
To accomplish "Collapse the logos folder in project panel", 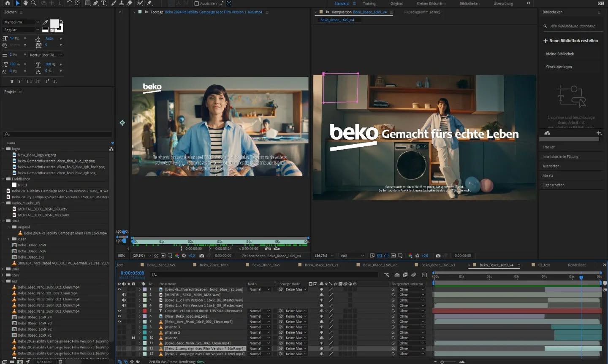I will (x=3, y=149).
